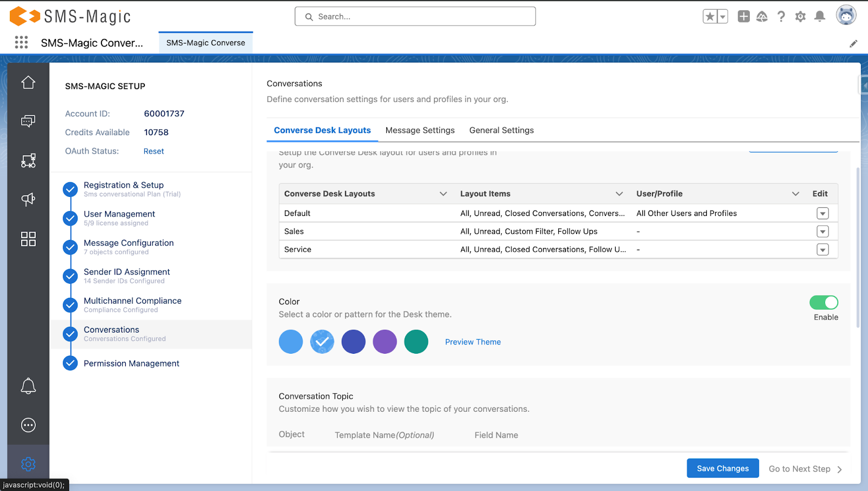Open the grid dashboard icon in sidebar
Screen dimensions: 868x491
coord(28,239)
